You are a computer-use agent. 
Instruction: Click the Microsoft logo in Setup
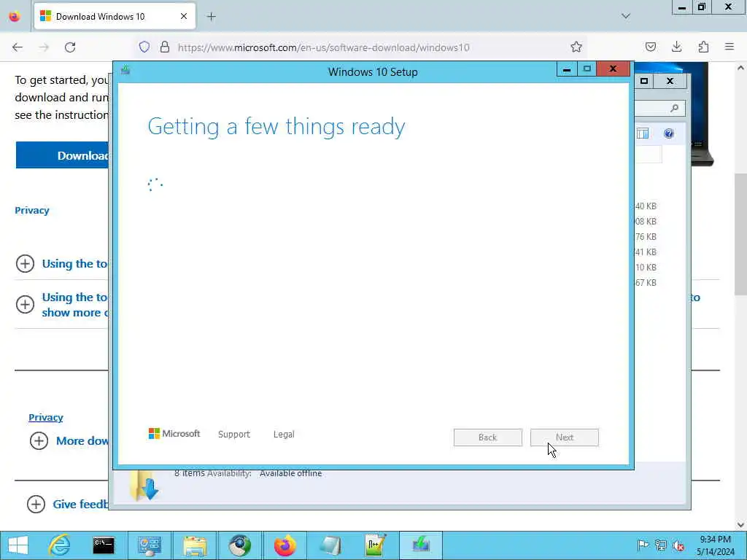point(174,433)
